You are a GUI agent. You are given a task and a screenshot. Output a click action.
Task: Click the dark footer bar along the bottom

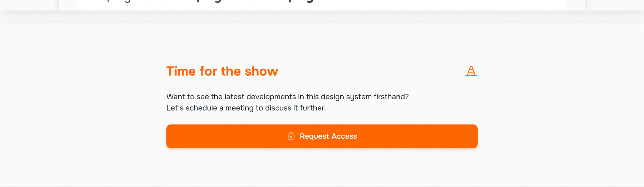[x=322, y=187]
